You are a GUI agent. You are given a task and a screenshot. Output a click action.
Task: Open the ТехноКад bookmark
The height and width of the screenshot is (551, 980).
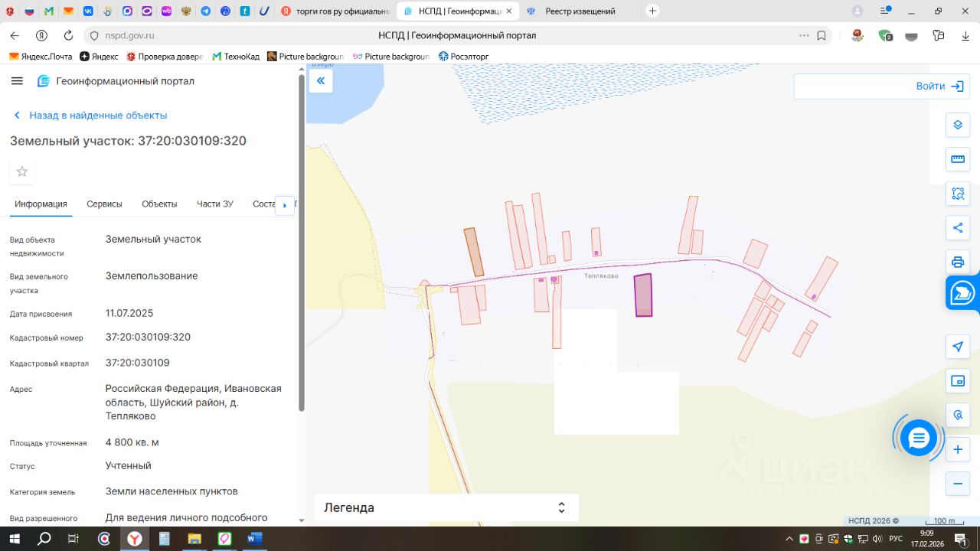[x=236, y=57]
